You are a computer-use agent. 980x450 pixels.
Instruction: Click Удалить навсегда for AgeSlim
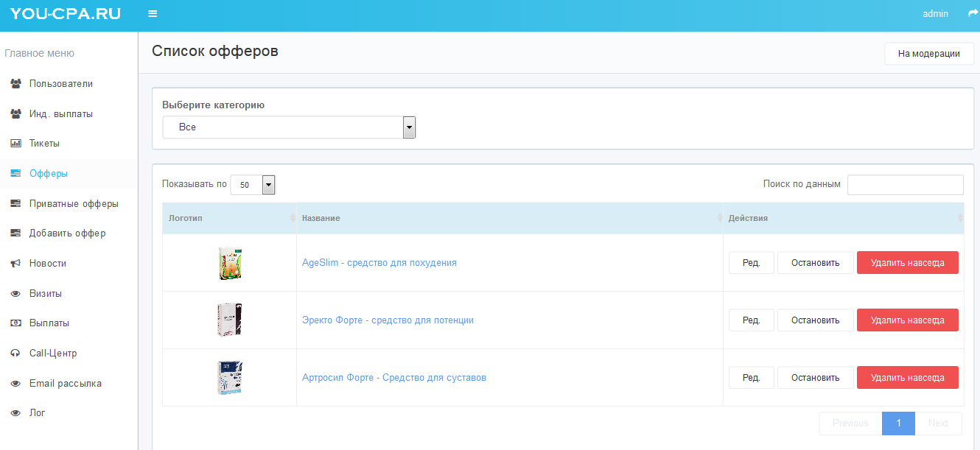click(x=908, y=263)
